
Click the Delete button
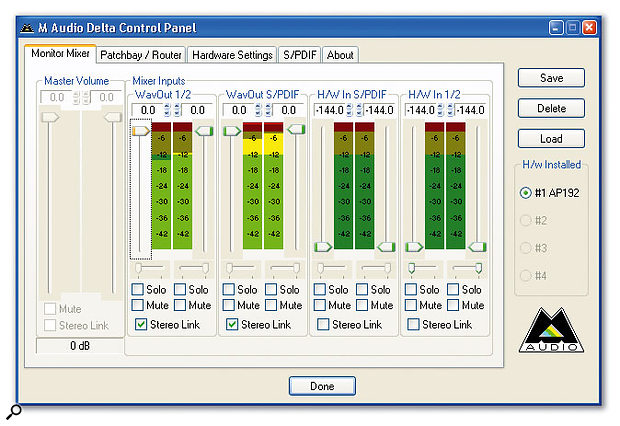551,108
